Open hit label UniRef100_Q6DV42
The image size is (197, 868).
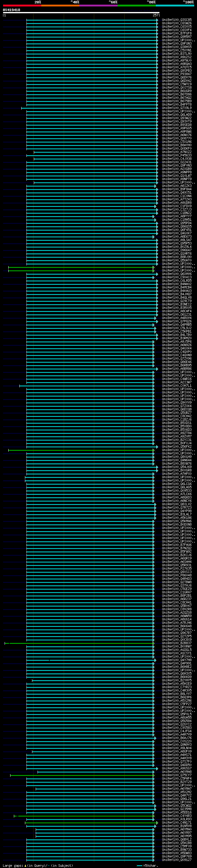(177, 81)
